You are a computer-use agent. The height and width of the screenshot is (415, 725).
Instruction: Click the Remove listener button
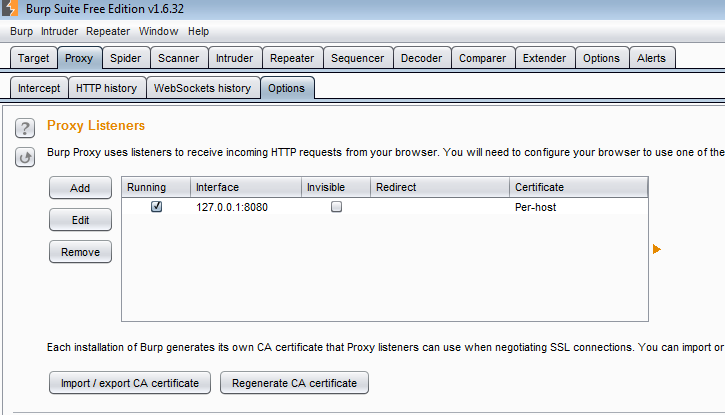tap(80, 252)
